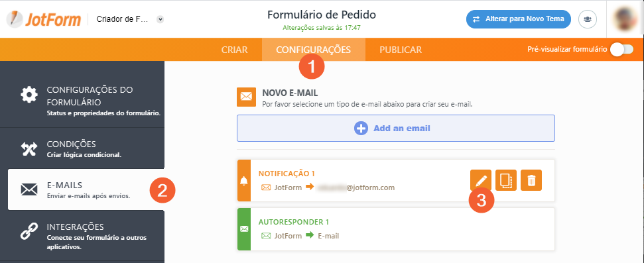Select the Autoresponder 1 email entry

click(x=396, y=229)
